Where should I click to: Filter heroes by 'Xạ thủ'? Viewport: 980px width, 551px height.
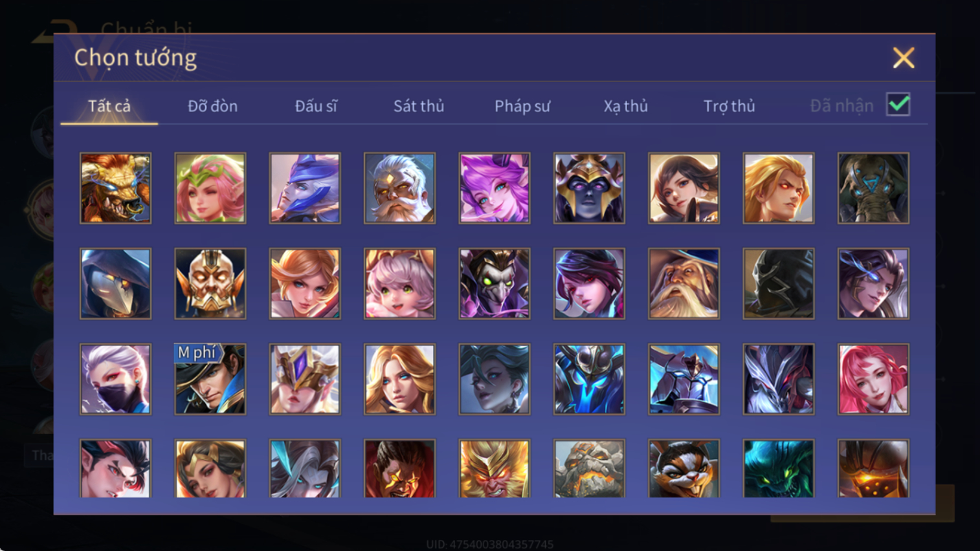pos(625,106)
